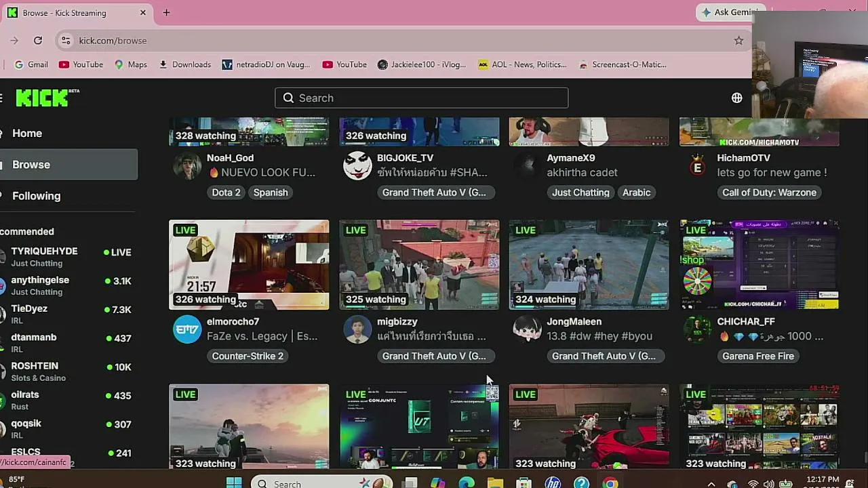Select the Just Chatting tag under AymaneX9
This screenshot has width=868, height=488.
coord(580,192)
